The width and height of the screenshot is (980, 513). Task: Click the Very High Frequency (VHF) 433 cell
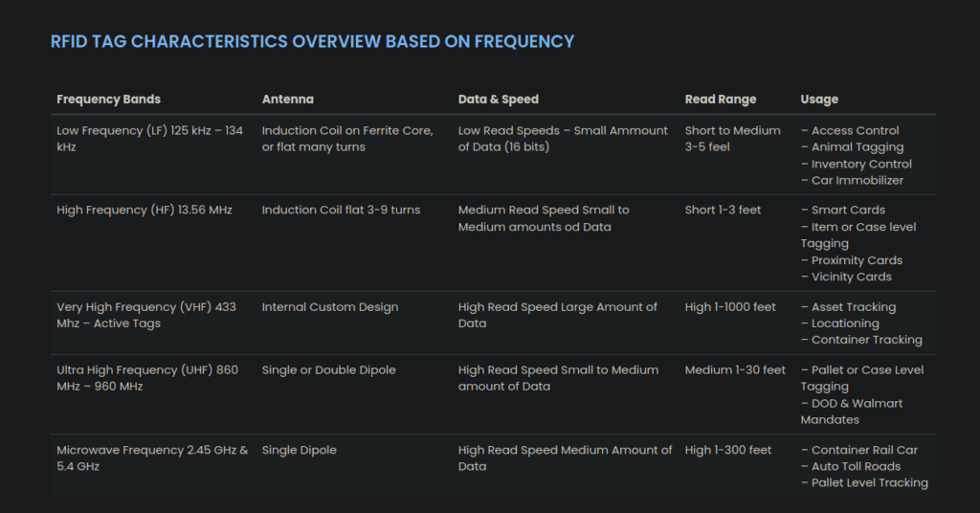146,315
